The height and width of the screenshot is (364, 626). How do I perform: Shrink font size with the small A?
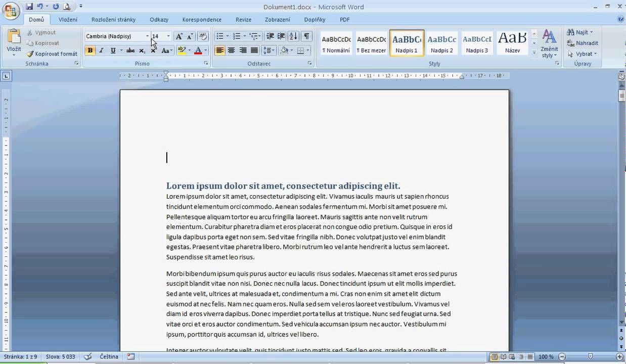click(x=190, y=36)
